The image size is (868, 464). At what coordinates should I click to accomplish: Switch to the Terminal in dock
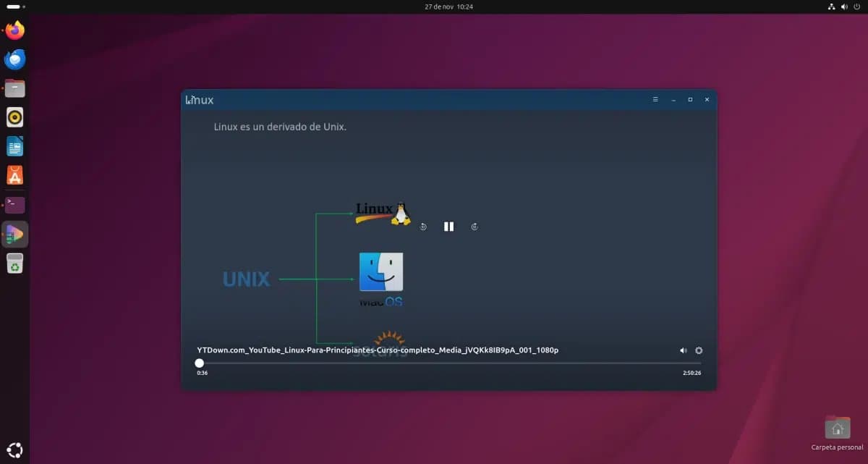click(x=14, y=205)
